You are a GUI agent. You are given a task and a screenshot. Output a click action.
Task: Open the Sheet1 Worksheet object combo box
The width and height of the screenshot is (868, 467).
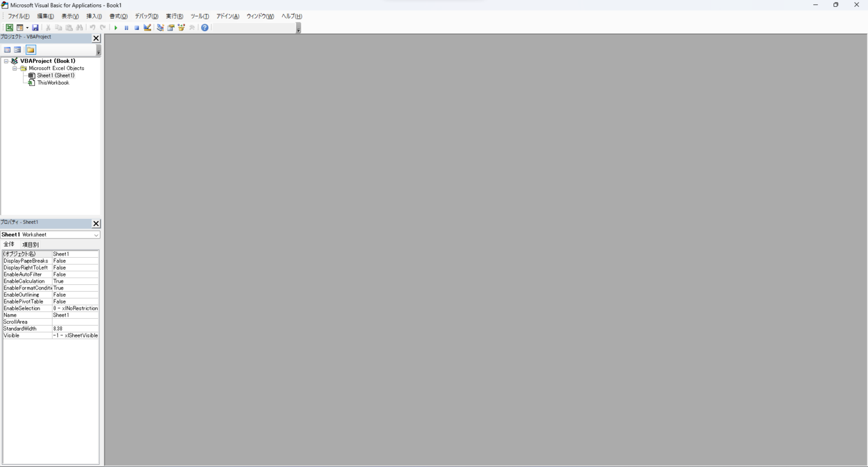tap(97, 235)
